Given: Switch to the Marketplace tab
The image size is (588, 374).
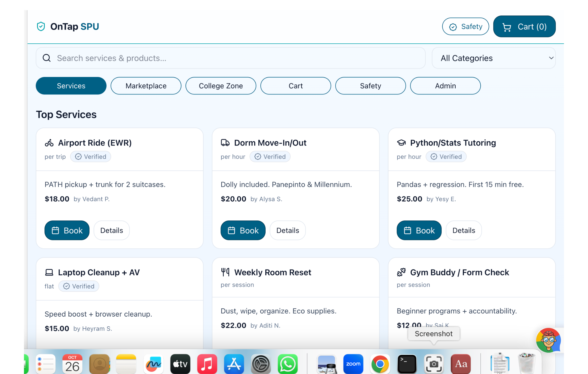Looking at the screenshot, I should [146, 86].
